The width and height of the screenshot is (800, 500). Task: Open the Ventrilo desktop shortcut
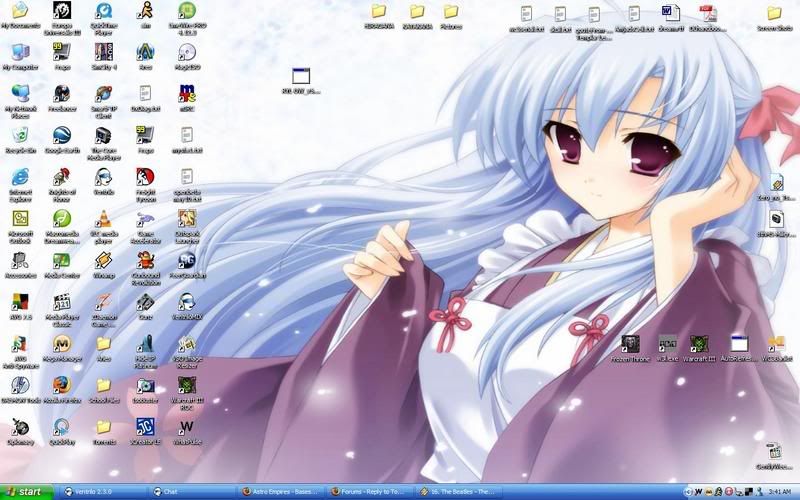(103, 178)
